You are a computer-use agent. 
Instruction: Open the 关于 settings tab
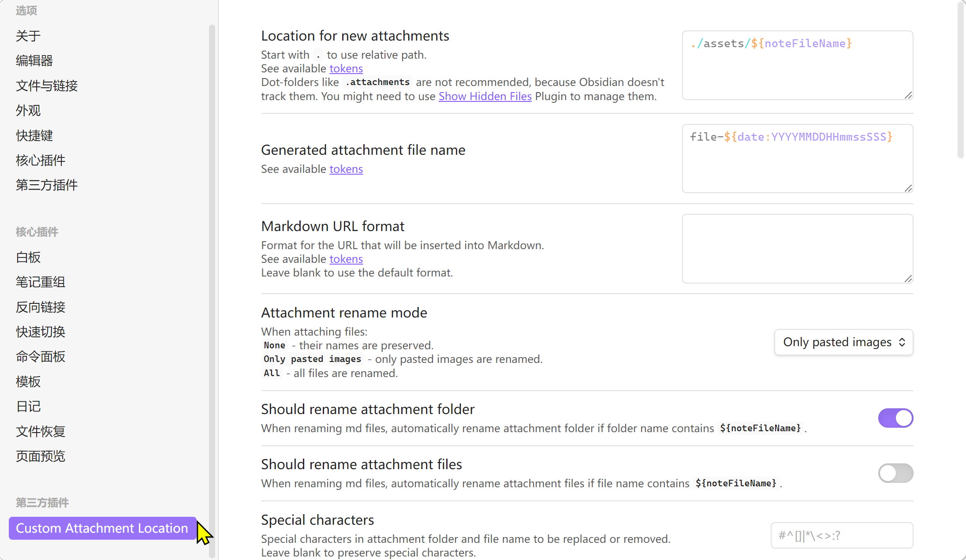coord(28,36)
